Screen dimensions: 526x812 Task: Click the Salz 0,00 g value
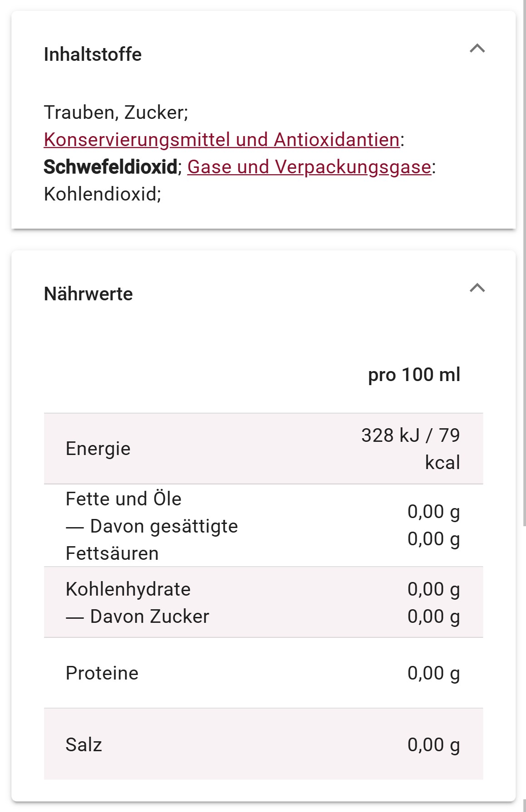433,745
